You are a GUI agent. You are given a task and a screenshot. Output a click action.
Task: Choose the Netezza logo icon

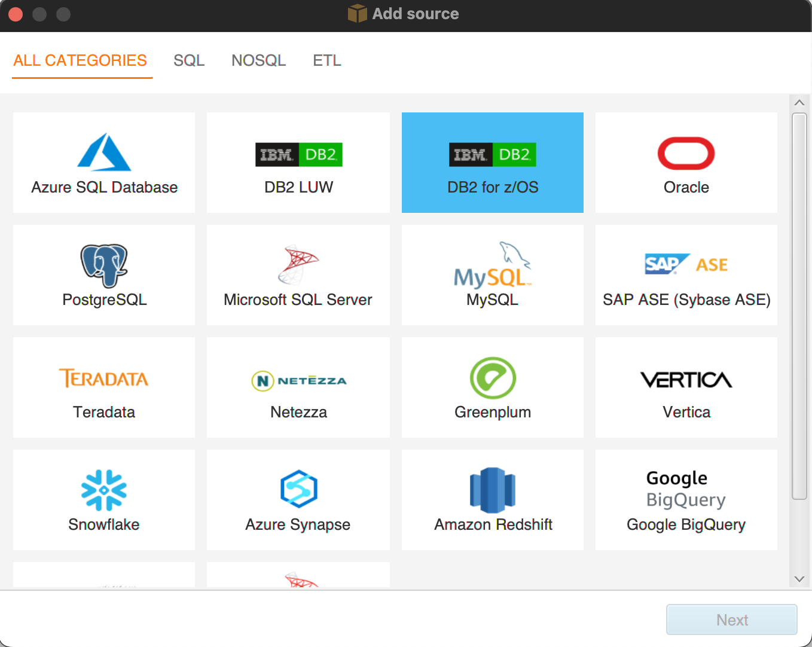299,380
